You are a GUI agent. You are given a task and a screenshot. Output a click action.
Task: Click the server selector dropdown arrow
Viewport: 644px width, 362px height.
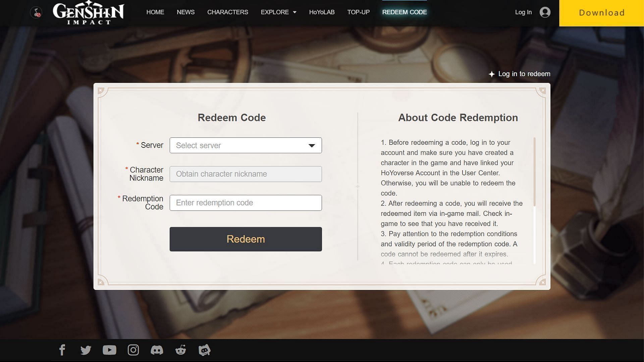point(312,145)
